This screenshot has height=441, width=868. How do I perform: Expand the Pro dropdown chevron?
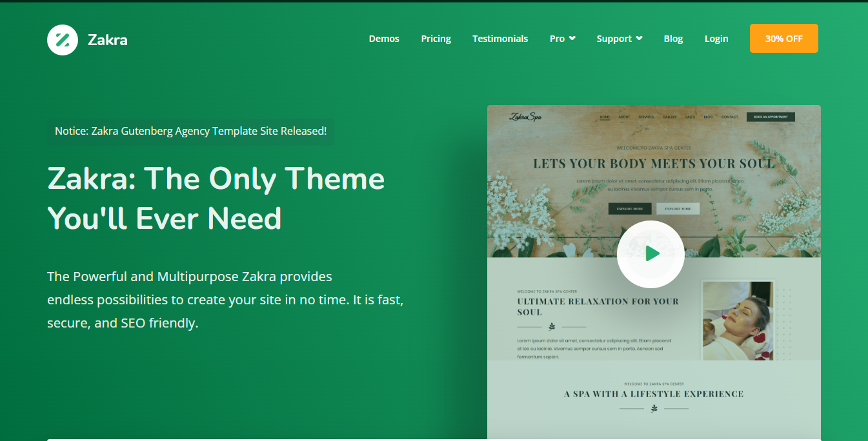pyautogui.click(x=572, y=39)
